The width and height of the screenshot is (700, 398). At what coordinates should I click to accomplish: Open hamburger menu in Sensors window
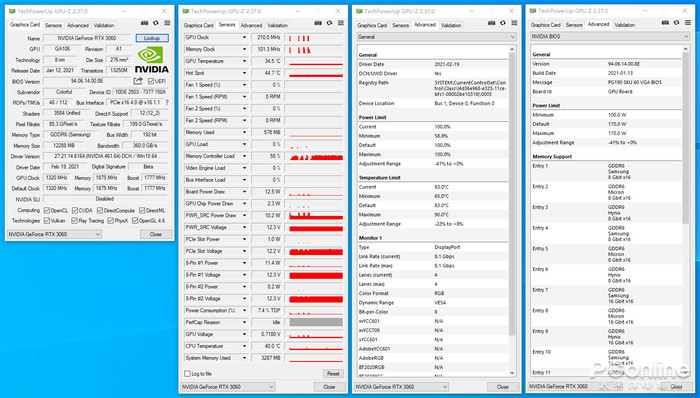click(341, 23)
